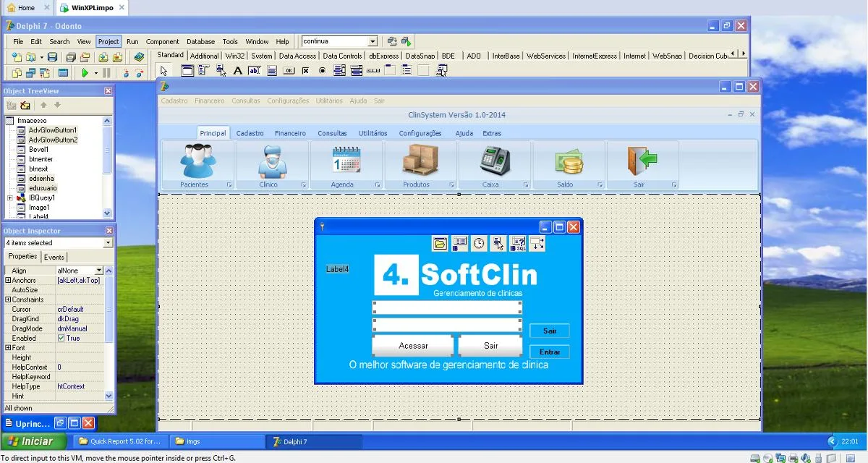The image size is (868, 463).
Task: Select the Memo component icon
Action: (272, 71)
